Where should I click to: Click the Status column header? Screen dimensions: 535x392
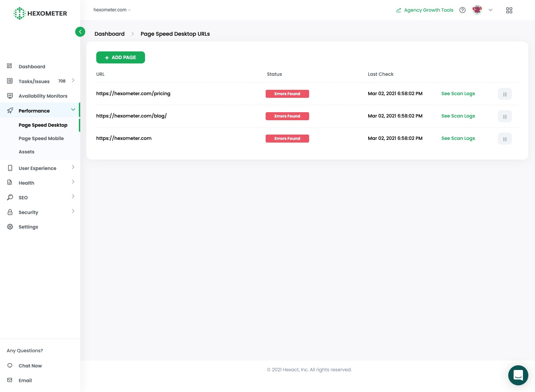274,74
